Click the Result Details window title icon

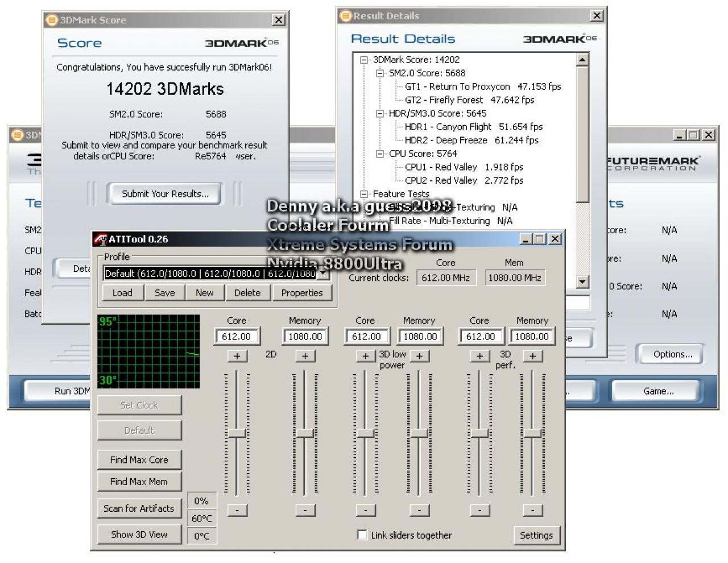[345, 16]
